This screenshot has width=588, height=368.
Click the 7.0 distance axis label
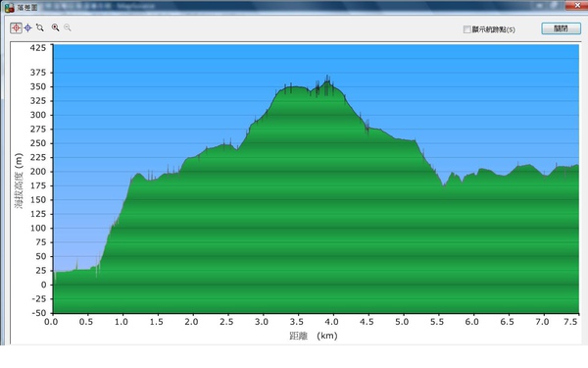point(542,322)
